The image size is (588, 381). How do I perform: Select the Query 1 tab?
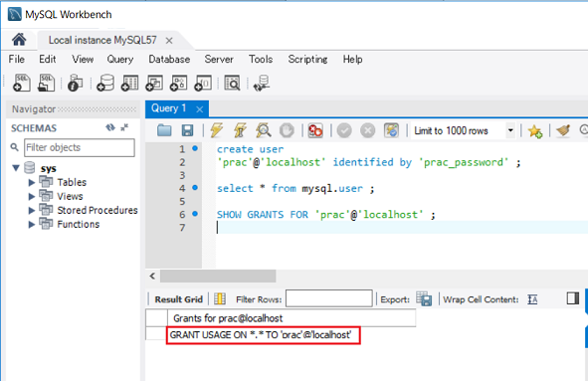169,108
